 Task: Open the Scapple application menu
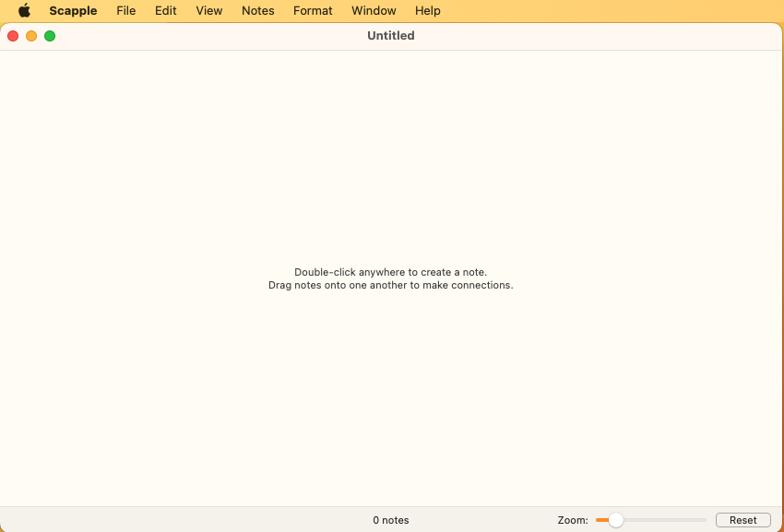(73, 10)
